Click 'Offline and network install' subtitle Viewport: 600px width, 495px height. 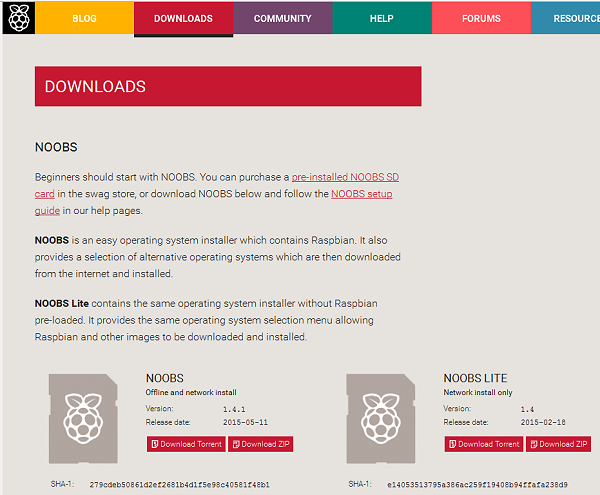coord(191,392)
